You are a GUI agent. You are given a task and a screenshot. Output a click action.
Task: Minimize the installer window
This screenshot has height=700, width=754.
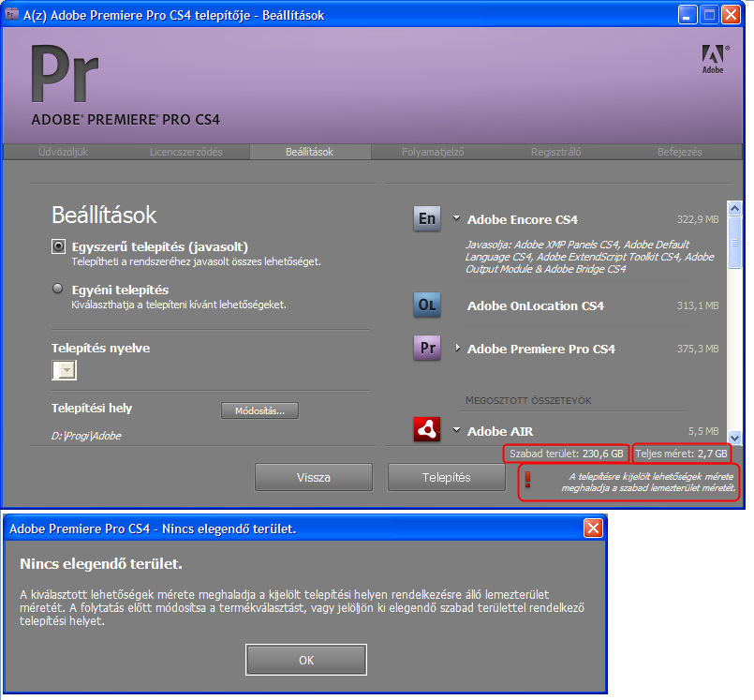[687, 14]
